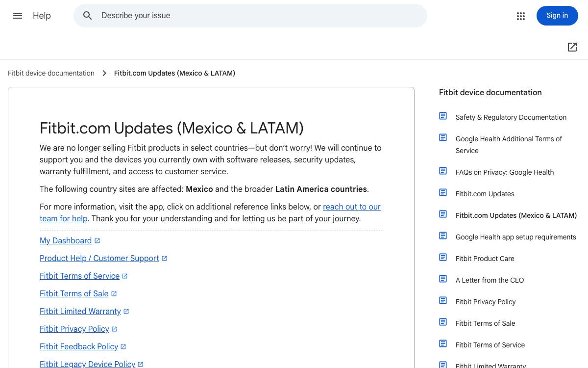
Task: Open Fitbit Privacy Policy article link
Action: click(x=74, y=329)
